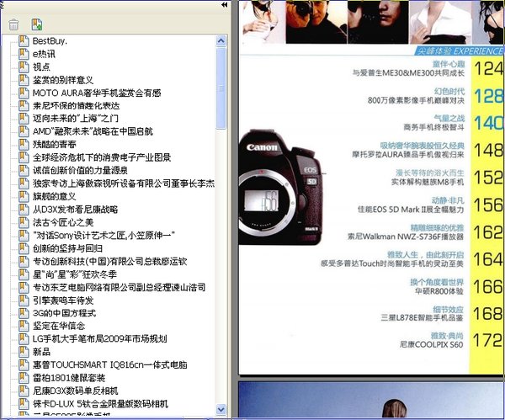This screenshot has width=505, height=420.
Task: Click bookmark icon beside 新品
Action: (x=24, y=352)
